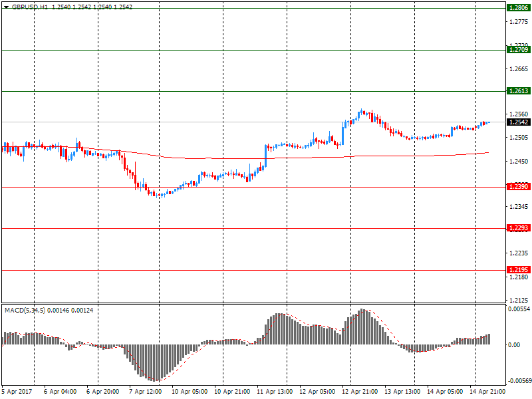Click the 13 Apr 13:00 time label
This screenshot has height=399, width=532.
pyautogui.click(x=402, y=392)
